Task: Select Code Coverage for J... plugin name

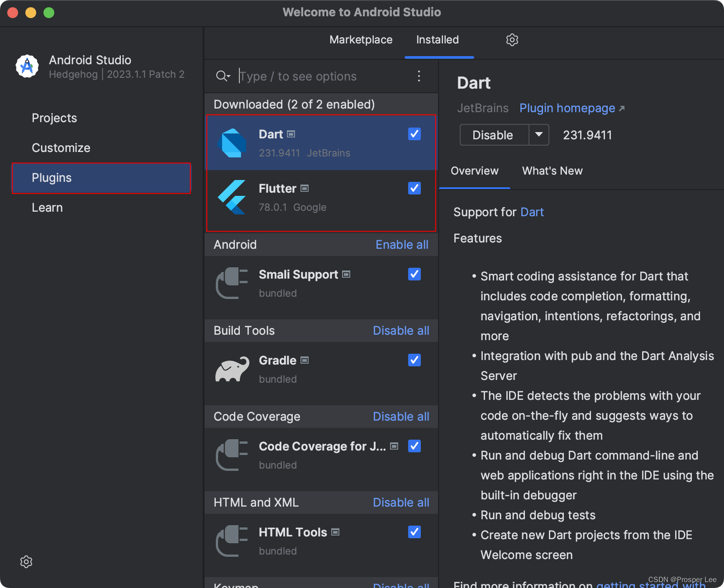Action: coord(322,446)
